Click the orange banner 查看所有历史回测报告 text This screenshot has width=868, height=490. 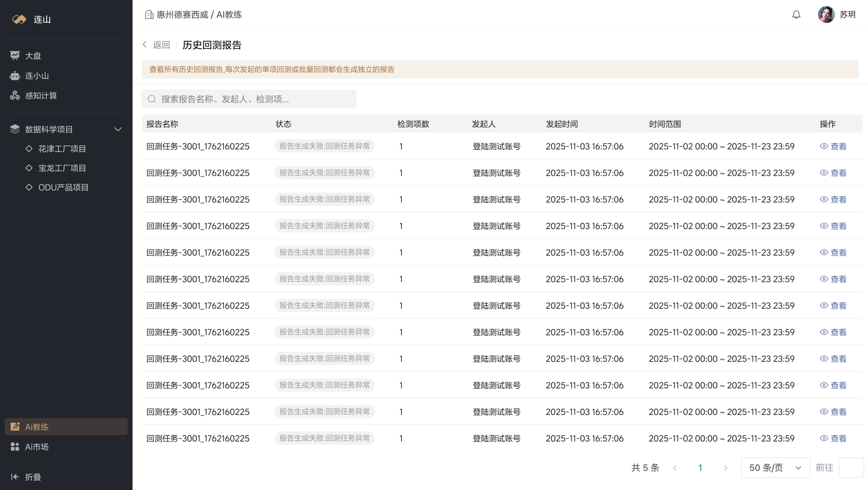click(272, 70)
